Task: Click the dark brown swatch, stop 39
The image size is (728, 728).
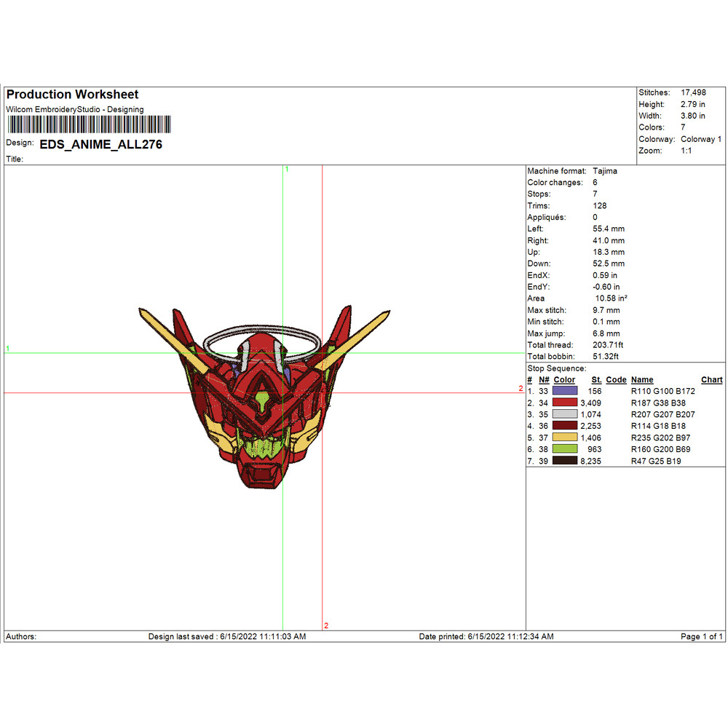Action: coord(565,461)
